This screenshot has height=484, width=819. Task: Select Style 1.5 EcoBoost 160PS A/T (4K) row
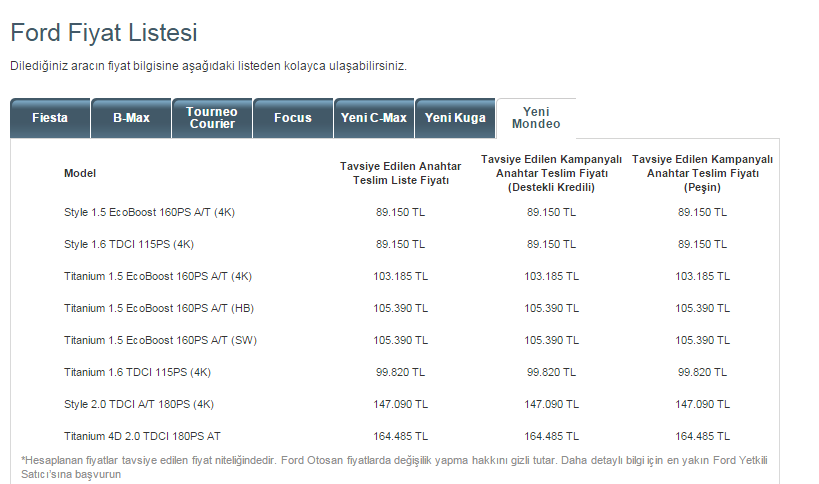pos(149,212)
